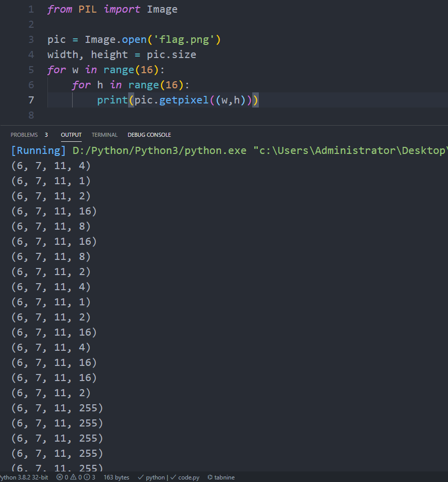
Task: Click range in the 'for w' line
Action: pyautogui.click(x=119, y=70)
